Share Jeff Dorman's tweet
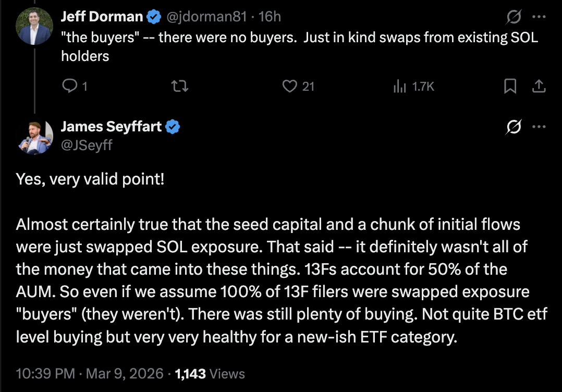The width and height of the screenshot is (562, 392). [x=540, y=87]
